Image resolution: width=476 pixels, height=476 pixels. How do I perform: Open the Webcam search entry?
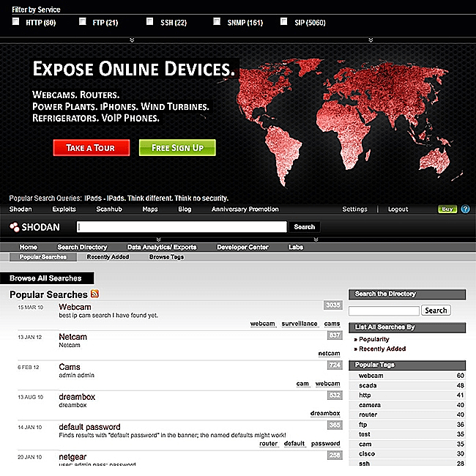(75, 307)
